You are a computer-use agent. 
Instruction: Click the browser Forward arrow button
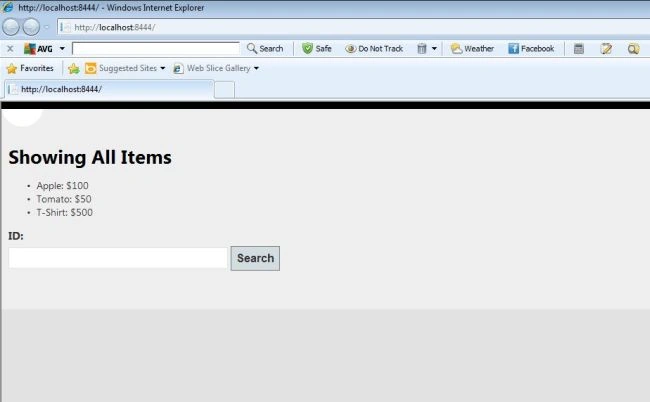coord(31,27)
